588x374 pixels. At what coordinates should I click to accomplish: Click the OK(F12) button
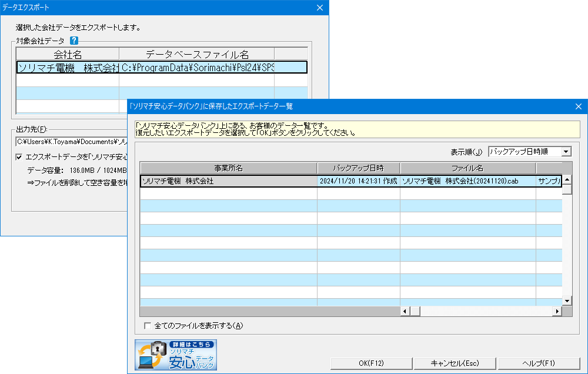click(371, 363)
